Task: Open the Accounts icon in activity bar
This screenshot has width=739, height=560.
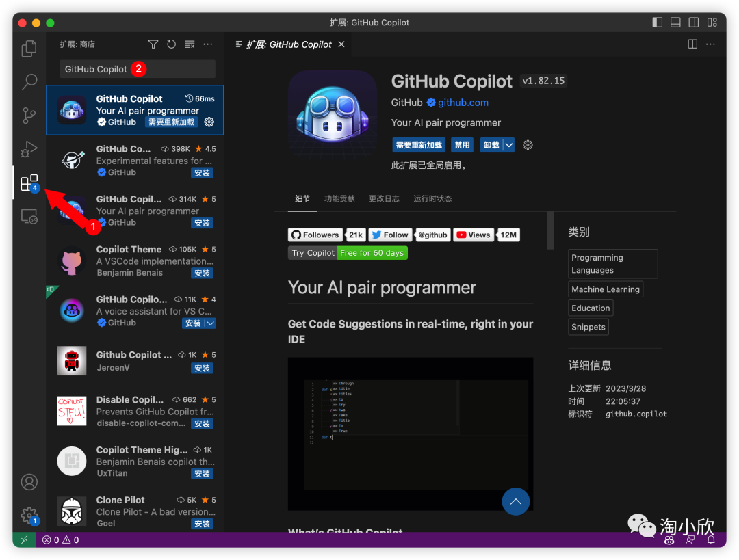Action: 29,482
